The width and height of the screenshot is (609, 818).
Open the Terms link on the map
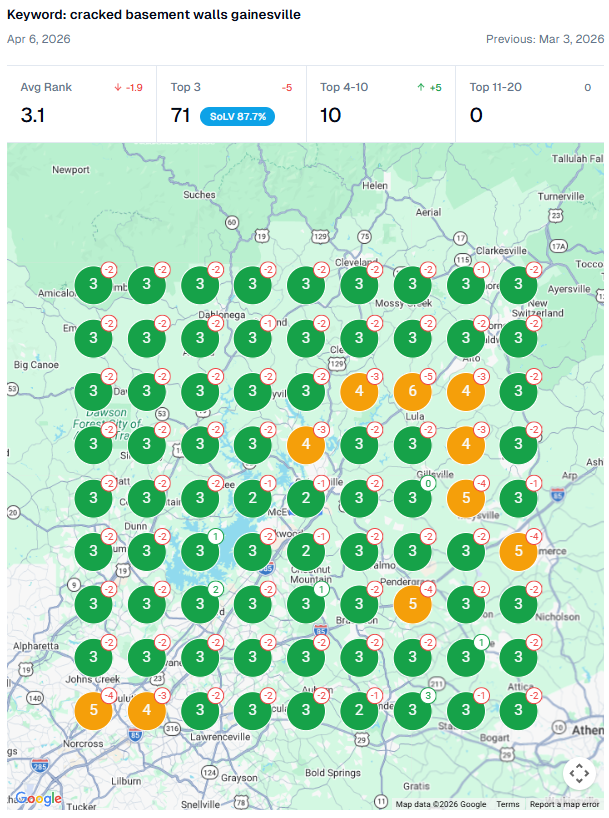507,804
